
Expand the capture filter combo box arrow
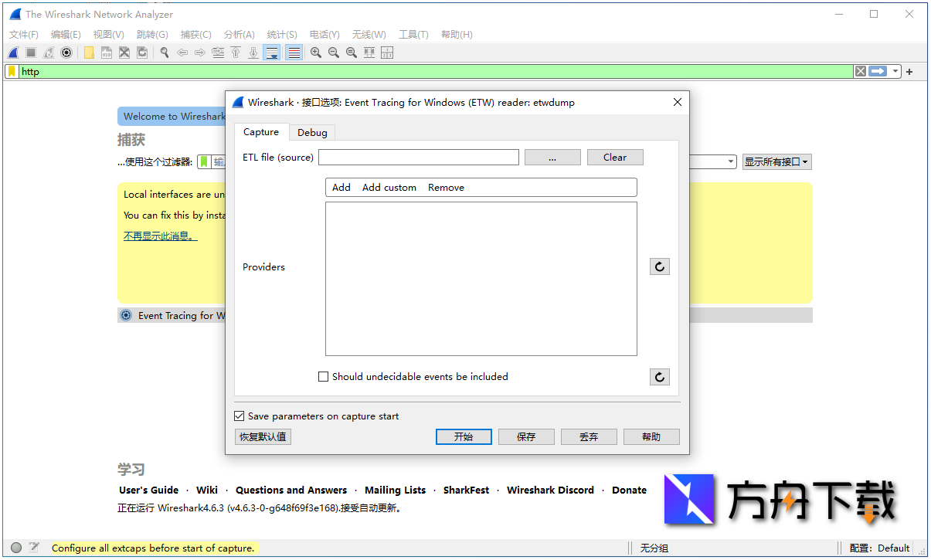click(731, 162)
